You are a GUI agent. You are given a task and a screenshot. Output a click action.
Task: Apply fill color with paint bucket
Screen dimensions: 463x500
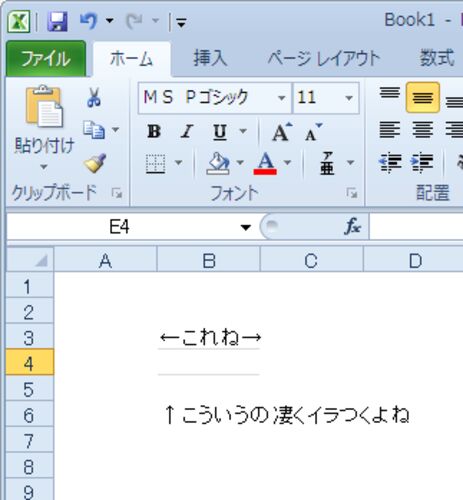point(218,163)
